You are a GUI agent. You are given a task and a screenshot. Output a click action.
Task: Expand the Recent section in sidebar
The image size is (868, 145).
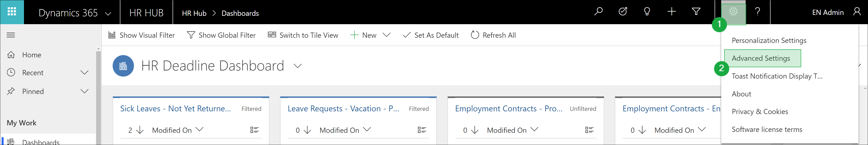85,72
